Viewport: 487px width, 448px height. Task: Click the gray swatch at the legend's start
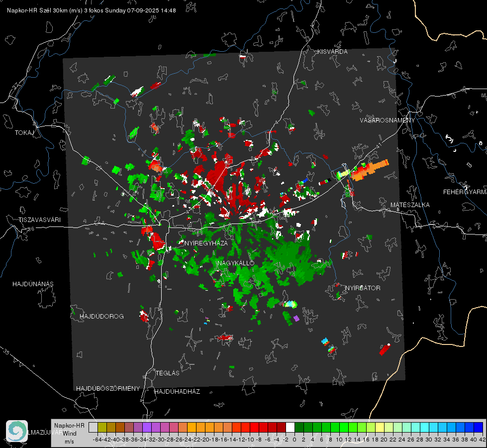point(93,427)
